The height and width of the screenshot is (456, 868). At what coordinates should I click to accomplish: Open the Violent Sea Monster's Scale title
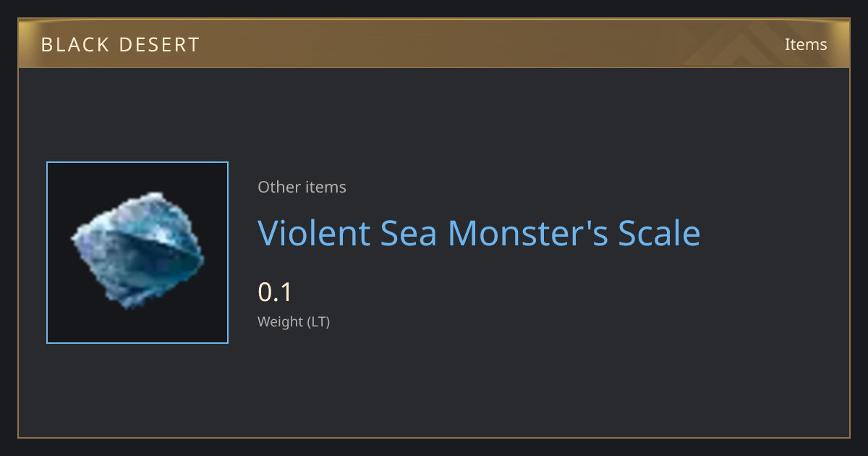[x=479, y=233]
